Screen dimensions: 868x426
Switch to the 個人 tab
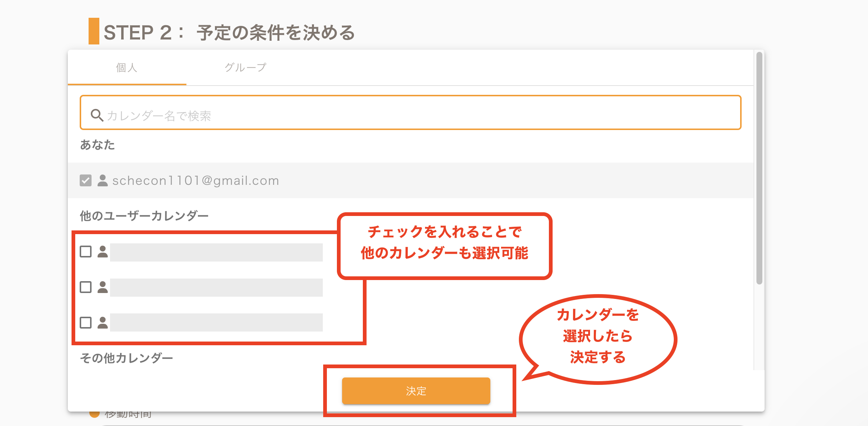coord(127,68)
